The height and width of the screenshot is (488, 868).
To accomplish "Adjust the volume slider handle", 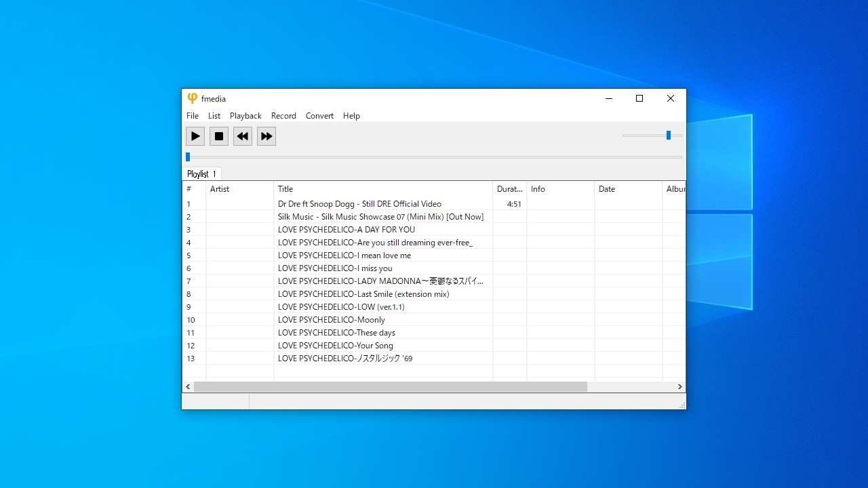I will pos(669,136).
